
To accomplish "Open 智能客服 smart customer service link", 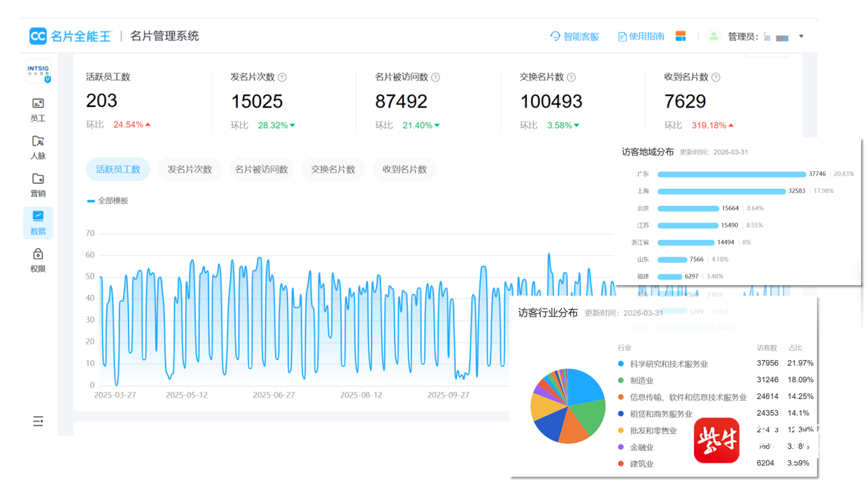I will point(575,36).
